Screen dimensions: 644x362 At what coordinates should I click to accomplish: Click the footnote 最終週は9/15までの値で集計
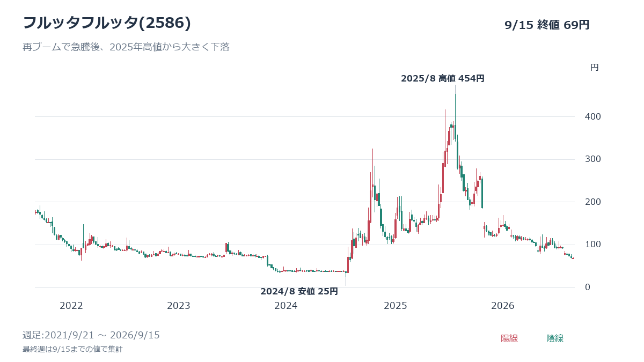pyautogui.click(x=72, y=350)
